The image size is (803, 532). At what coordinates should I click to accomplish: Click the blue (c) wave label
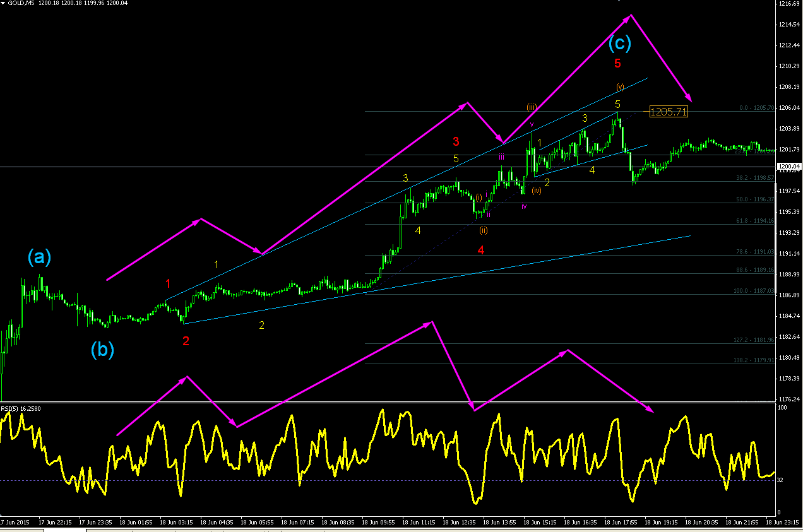(x=620, y=42)
